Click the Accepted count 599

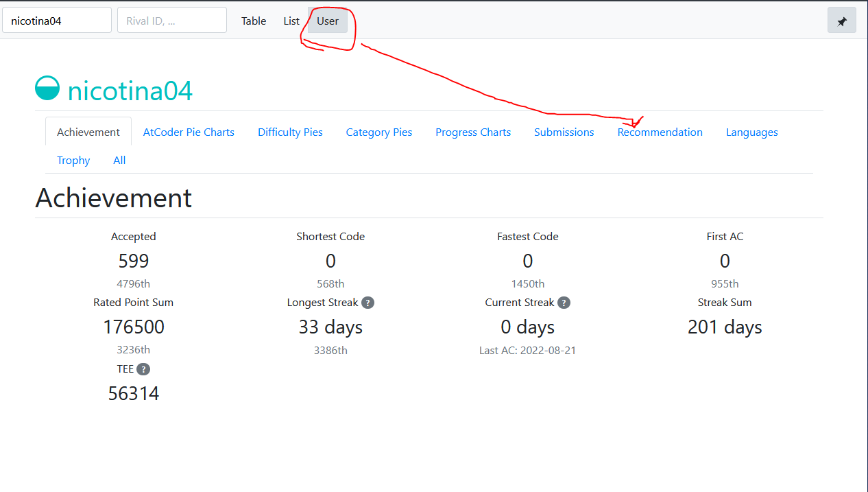pyautogui.click(x=134, y=261)
